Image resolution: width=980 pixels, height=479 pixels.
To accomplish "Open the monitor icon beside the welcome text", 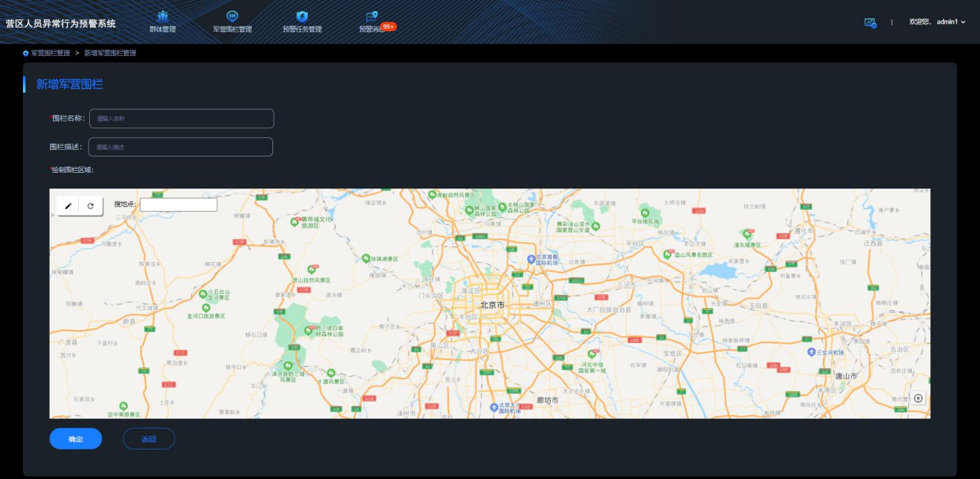I will (x=870, y=22).
